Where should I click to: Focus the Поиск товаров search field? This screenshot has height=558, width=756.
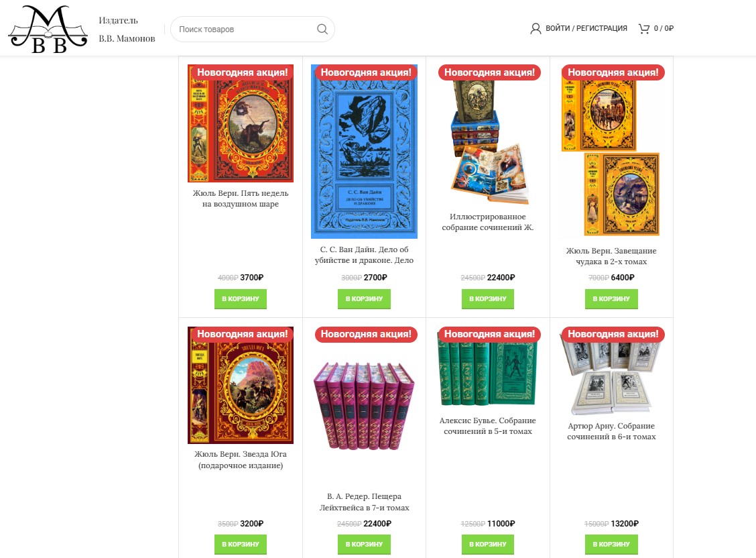(246, 29)
